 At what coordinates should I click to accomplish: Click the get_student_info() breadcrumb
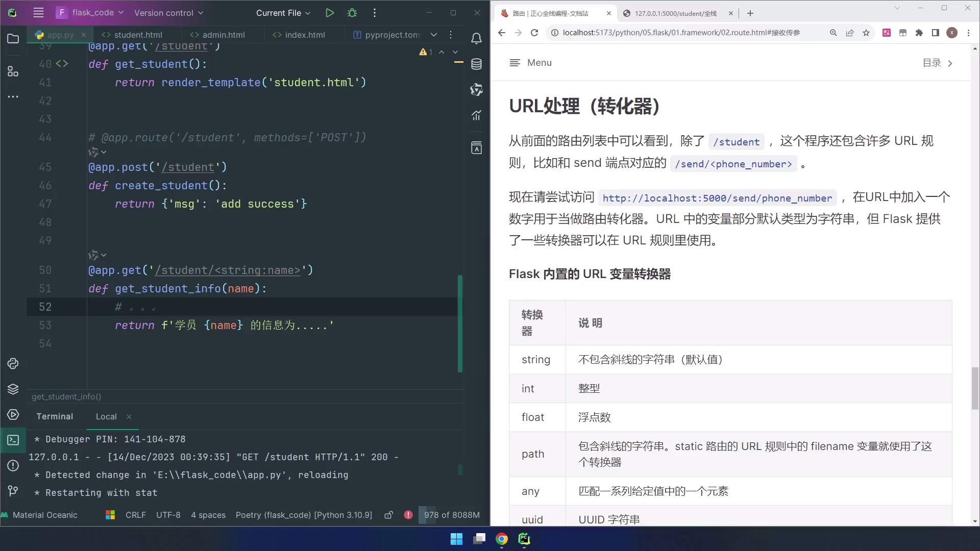point(67,397)
